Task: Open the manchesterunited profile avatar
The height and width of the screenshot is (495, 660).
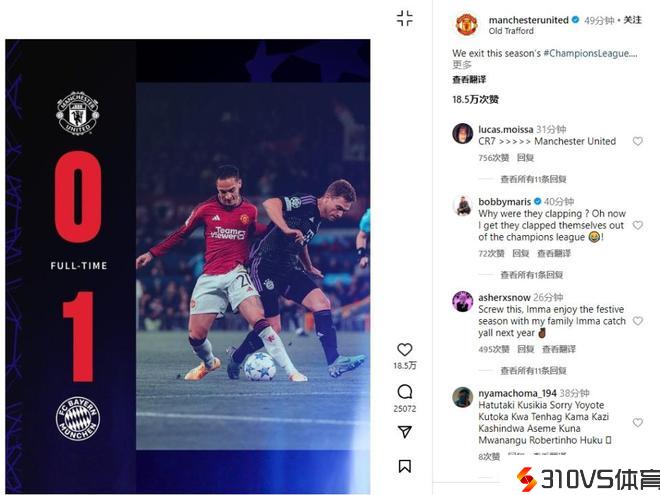Action: click(466, 24)
